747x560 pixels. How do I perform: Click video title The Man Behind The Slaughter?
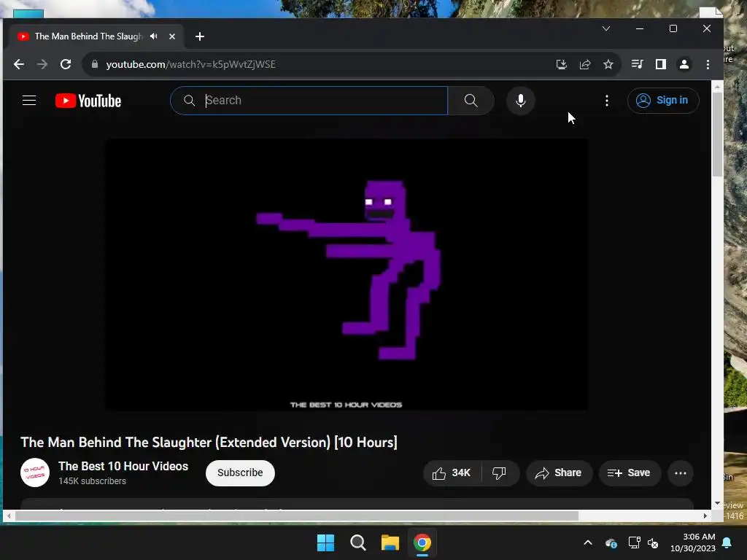coord(209,443)
